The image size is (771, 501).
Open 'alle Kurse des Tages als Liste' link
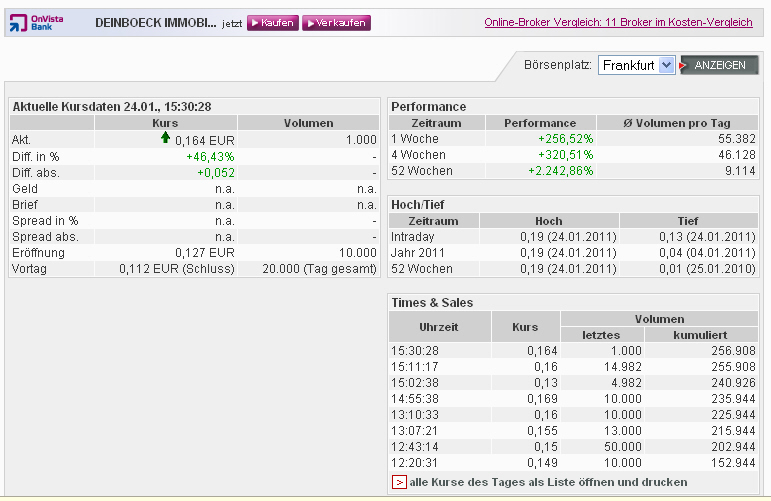[x=547, y=482]
